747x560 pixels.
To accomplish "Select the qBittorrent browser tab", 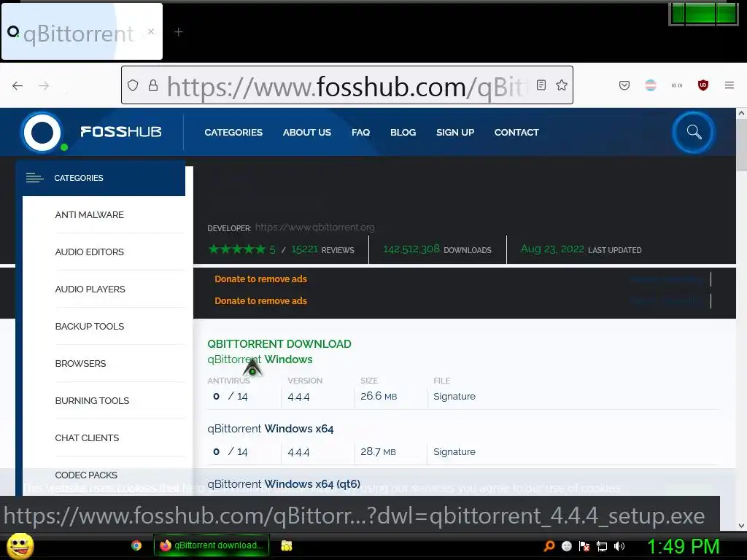I will (x=82, y=31).
